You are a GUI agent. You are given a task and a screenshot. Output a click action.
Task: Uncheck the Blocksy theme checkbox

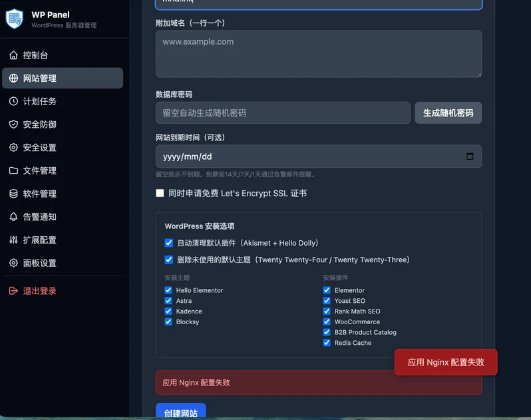[x=168, y=321]
